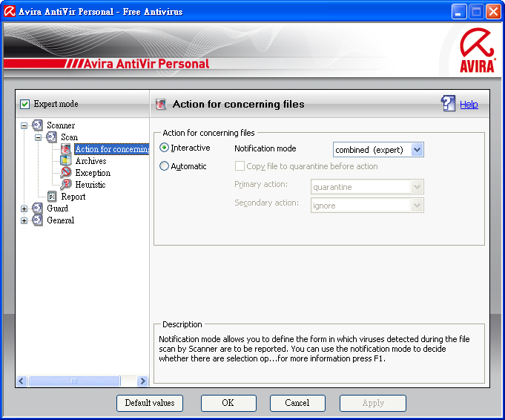Click the Exception magnifier icon
The width and height of the screenshot is (505, 420).
tap(66, 172)
